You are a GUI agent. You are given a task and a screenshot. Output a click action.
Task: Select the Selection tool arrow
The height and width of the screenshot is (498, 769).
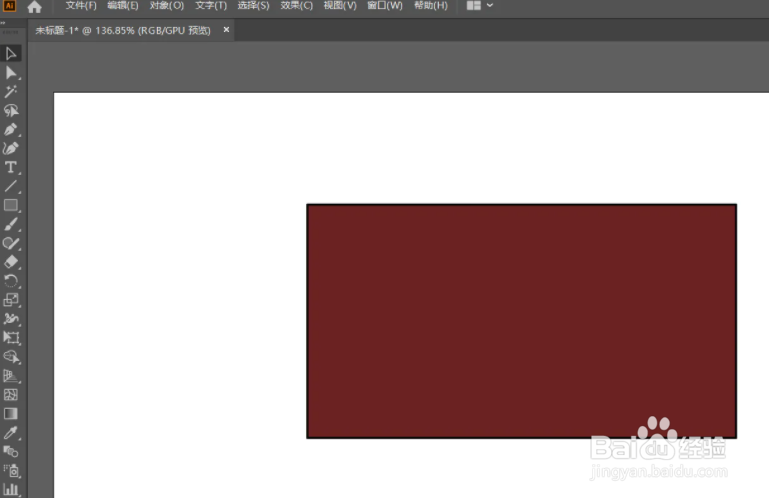11,53
